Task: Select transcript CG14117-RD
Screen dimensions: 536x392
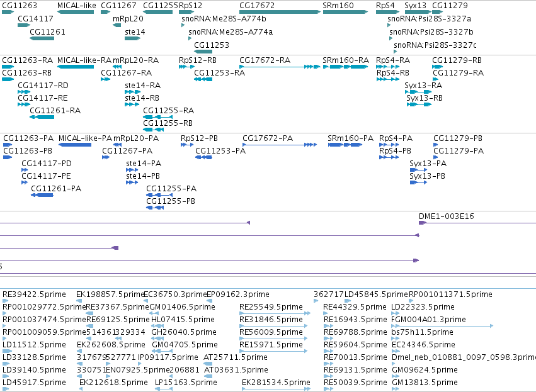Action: [x=43, y=86]
